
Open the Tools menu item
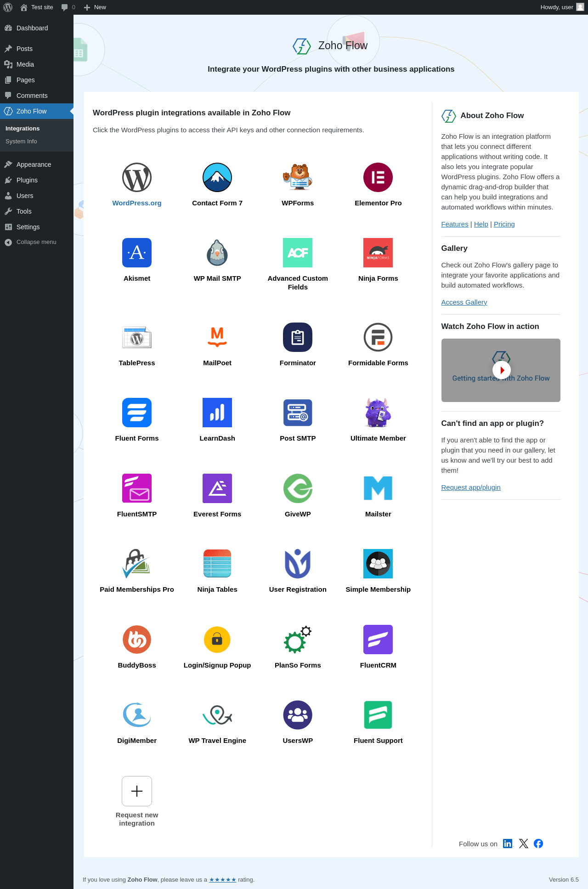[x=37, y=211]
